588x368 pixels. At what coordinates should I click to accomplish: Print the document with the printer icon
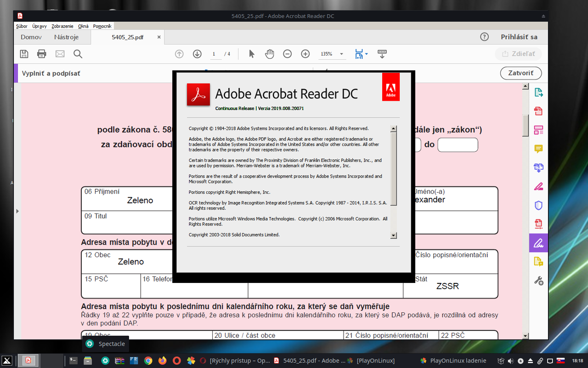tap(42, 54)
